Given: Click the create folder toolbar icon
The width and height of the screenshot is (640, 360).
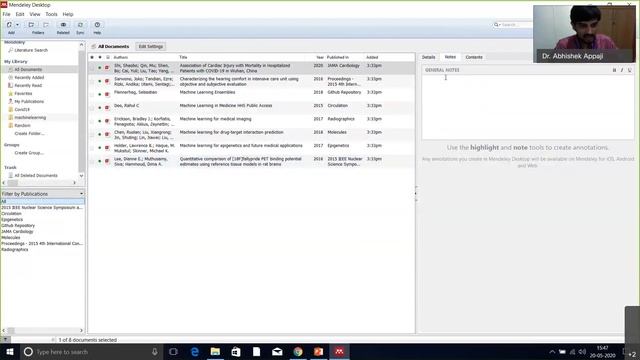Looking at the screenshot, I should pyautogui.click(x=31, y=25).
